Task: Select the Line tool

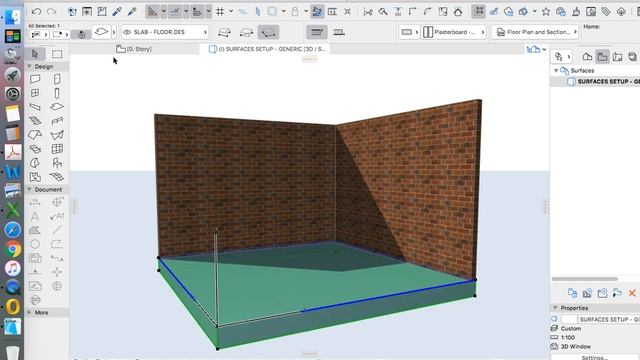Action: pyautogui.click(x=57, y=230)
